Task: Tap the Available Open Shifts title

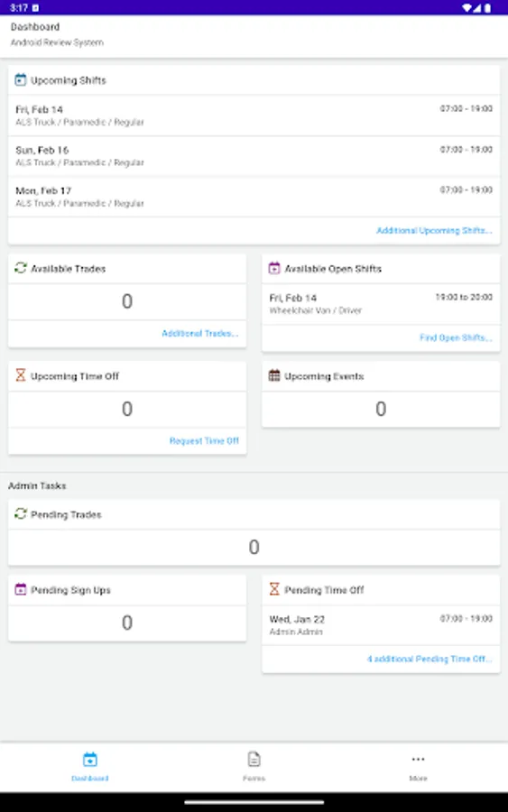Action: 333,269
